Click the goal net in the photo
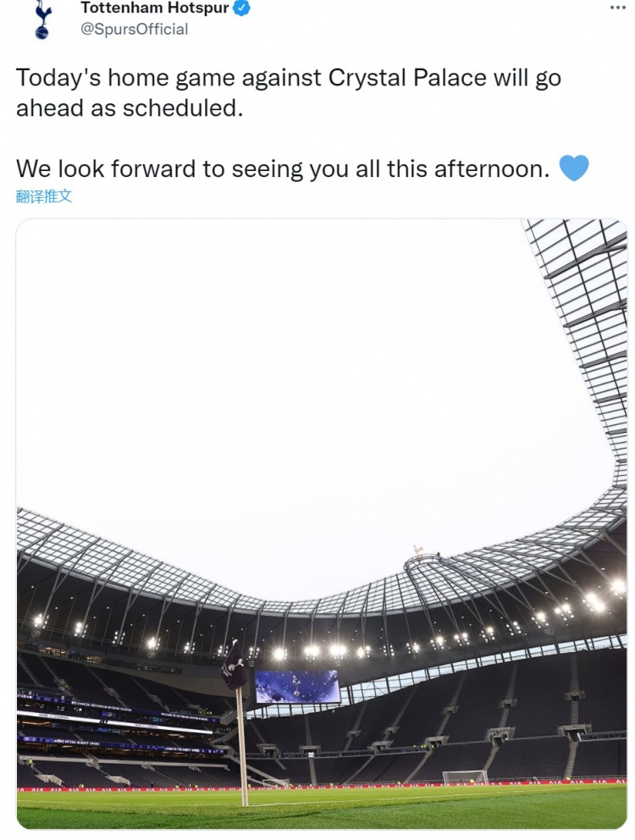Viewport: 635px width, 840px height. (465, 777)
